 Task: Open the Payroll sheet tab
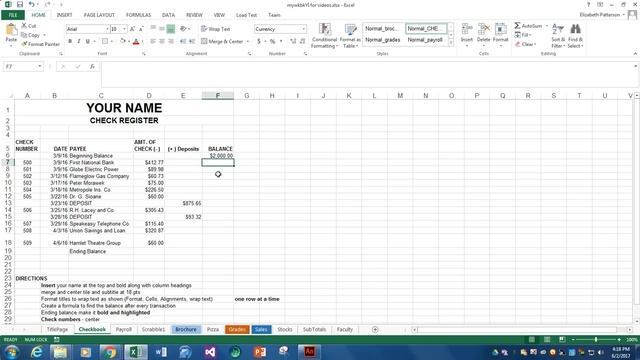[x=123, y=329]
